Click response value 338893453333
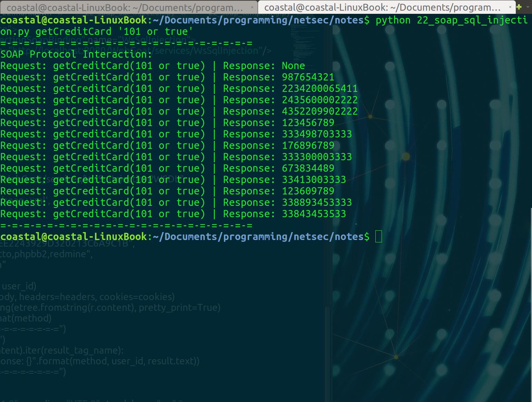This screenshot has width=532, height=402. [317, 203]
